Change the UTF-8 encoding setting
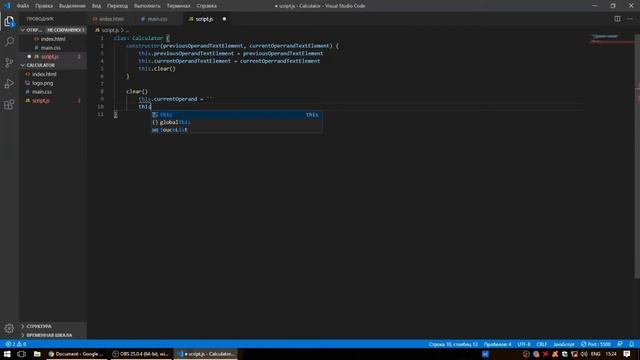The image size is (640, 360). (524, 344)
